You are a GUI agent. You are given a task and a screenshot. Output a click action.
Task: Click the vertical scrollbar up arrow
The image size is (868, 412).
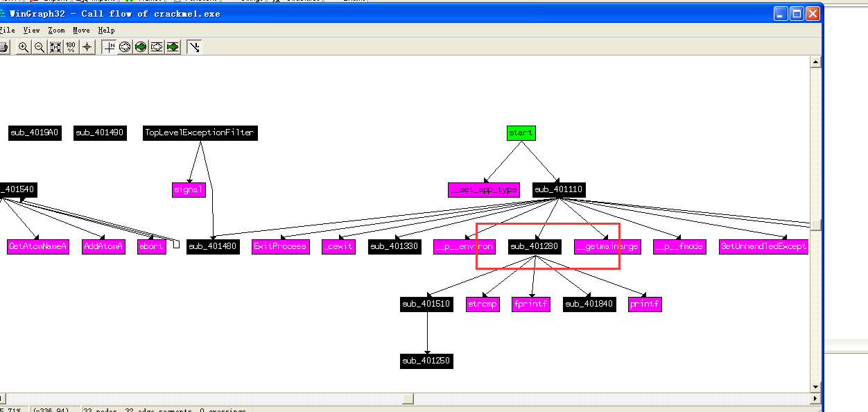point(816,62)
